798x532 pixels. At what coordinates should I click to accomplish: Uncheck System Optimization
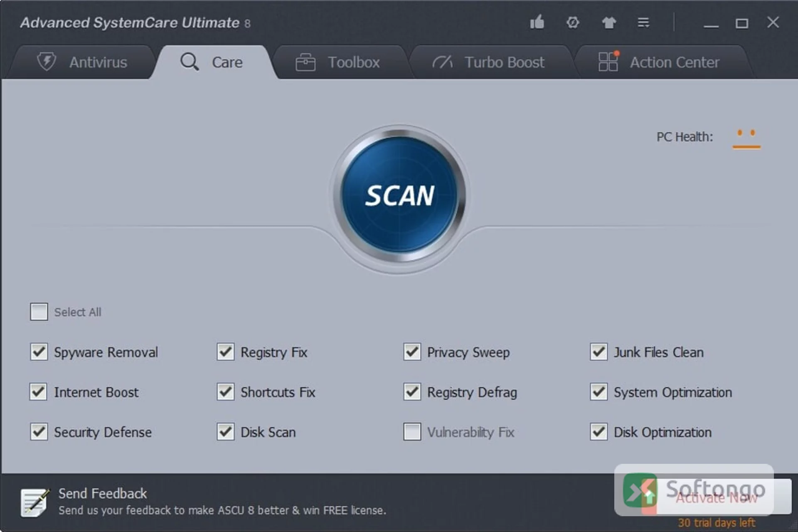[x=599, y=392]
